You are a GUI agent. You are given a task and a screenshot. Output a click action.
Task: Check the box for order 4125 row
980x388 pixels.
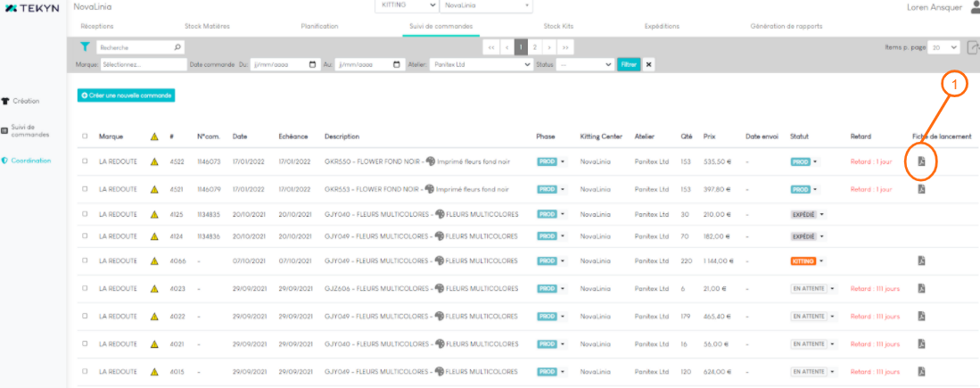pyautogui.click(x=86, y=214)
